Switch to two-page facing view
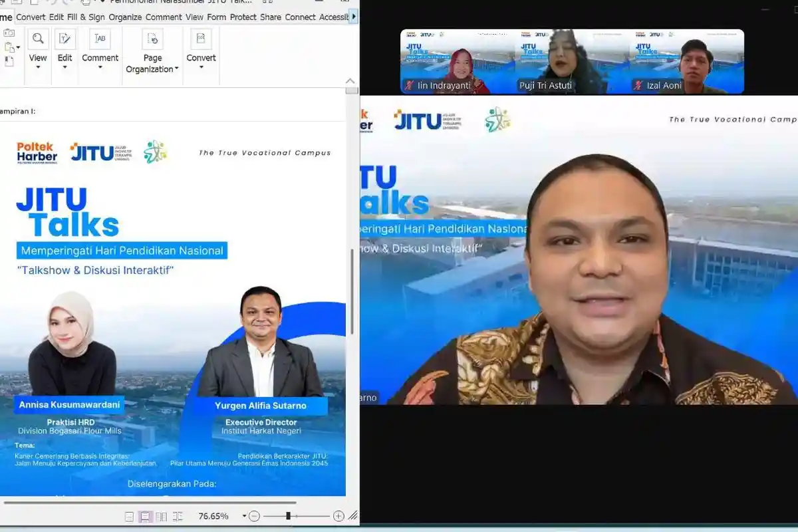This screenshot has width=798, height=532. coord(162,517)
